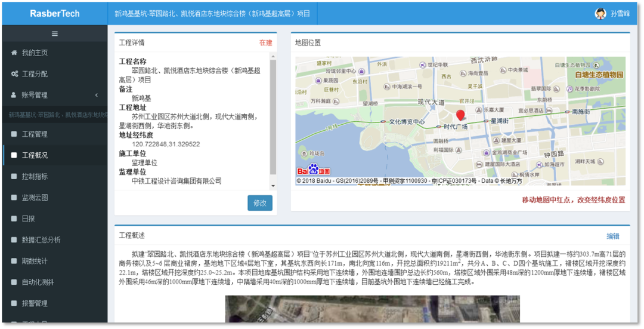644x329 pixels.
Task: Click the 修改 button
Action: (260, 203)
